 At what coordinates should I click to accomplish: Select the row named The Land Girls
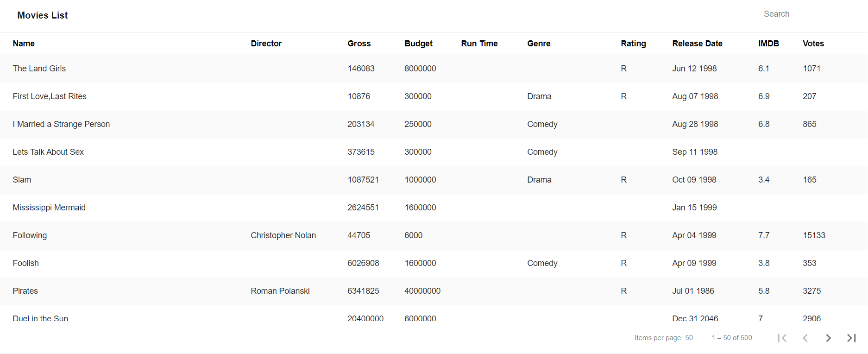point(434,69)
